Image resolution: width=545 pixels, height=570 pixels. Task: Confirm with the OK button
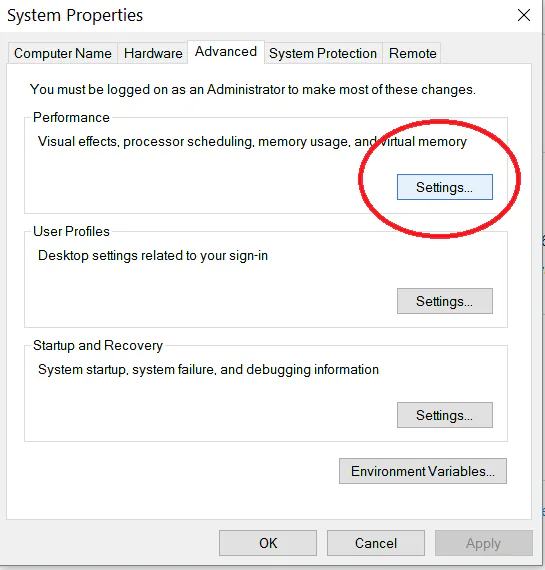click(268, 543)
